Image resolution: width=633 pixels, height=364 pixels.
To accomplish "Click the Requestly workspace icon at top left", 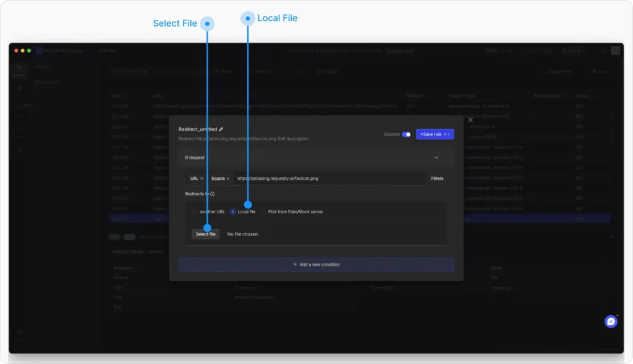I will pos(38,51).
